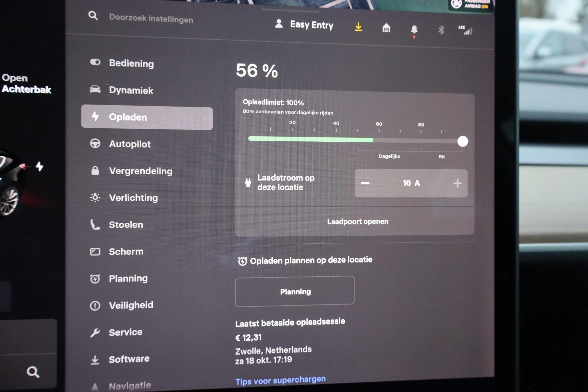The width and height of the screenshot is (588, 392).
Task: Click the yellow software download icon
Action: coord(358,27)
